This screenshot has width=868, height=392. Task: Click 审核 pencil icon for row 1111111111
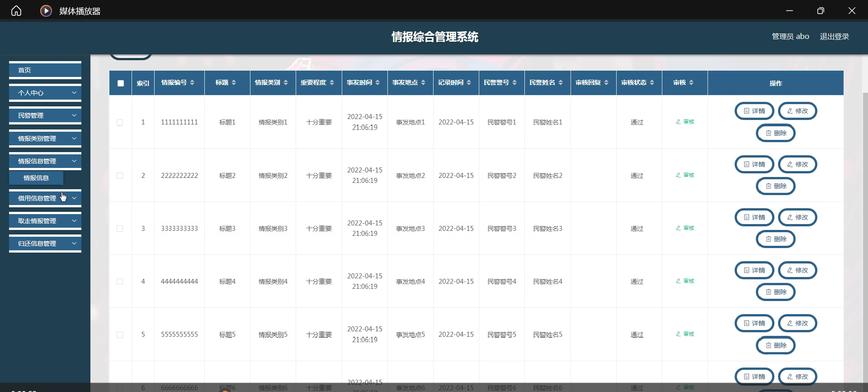coord(678,122)
